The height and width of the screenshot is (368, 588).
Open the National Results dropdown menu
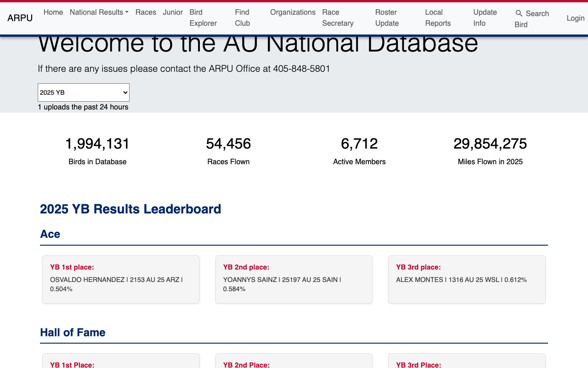[x=99, y=12]
